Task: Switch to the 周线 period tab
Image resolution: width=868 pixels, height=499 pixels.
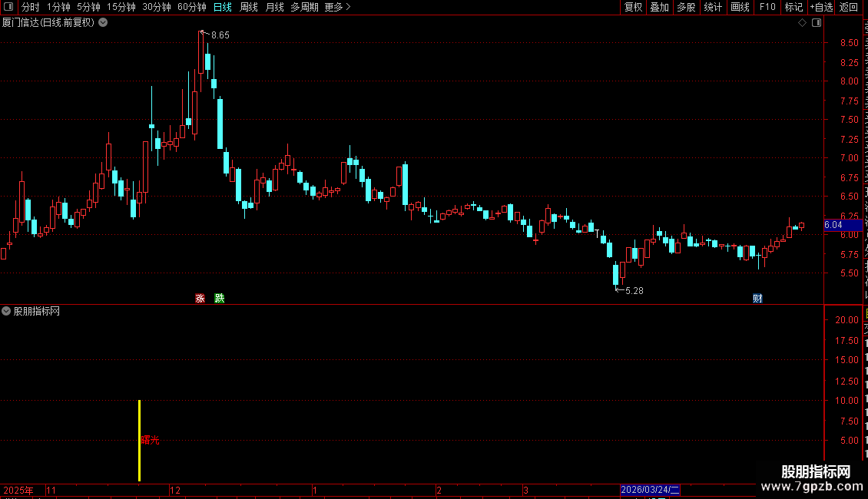Action: click(249, 7)
